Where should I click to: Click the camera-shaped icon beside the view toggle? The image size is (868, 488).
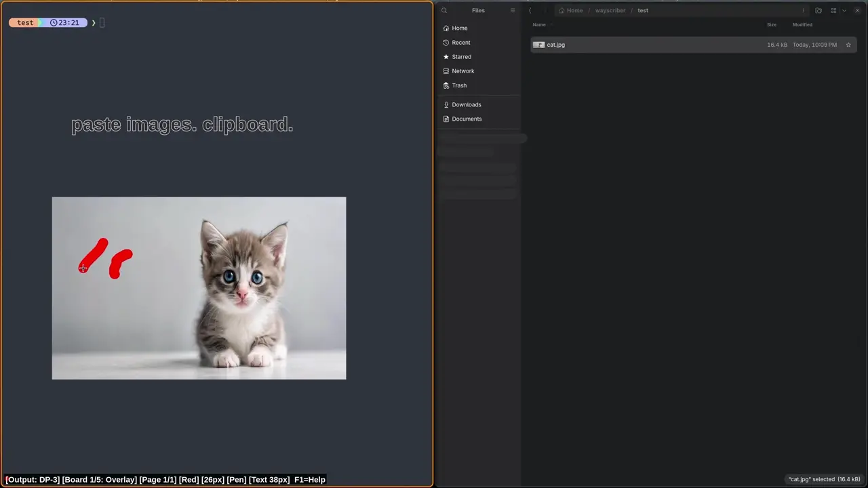pyautogui.click(x=818, y=10)
